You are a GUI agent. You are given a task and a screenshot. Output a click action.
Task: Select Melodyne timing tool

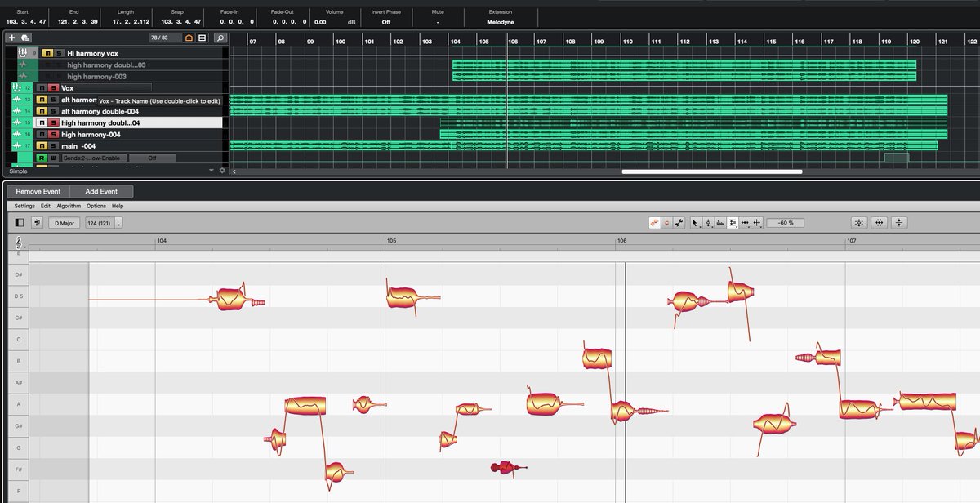[746, 222]
